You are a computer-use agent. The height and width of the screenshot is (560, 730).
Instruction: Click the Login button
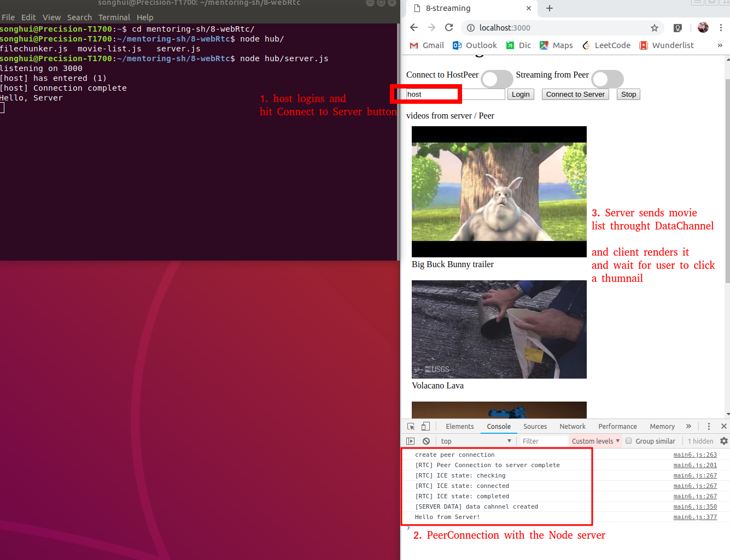coord(521,95)
